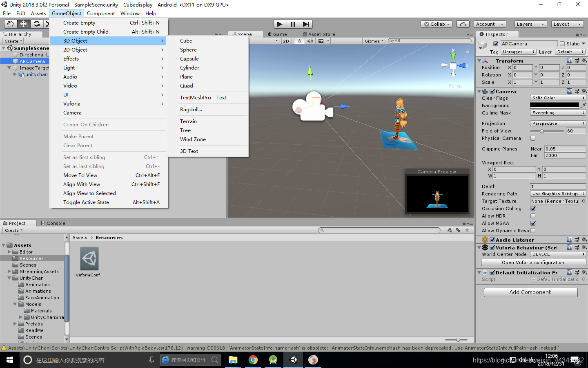Open Transform gear options menu
The width and height of the screenshot is (588, 368).
click(584, 61)
